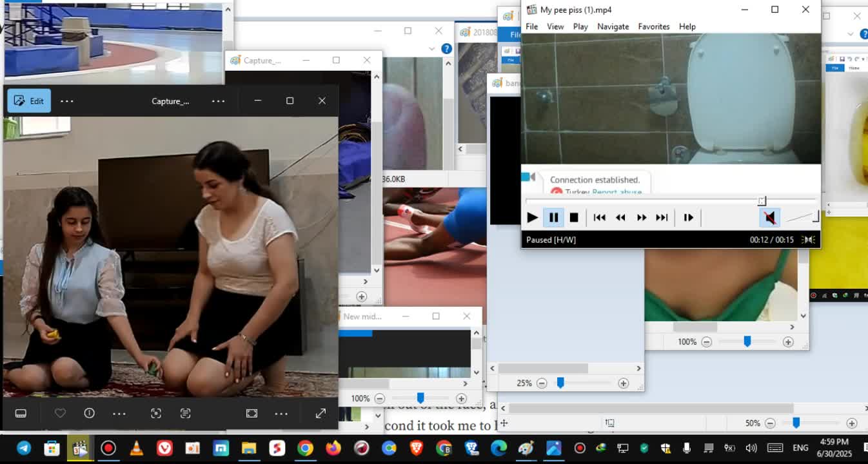Expand the ribbon chevron beside the help icon

(x=431, y=49)
